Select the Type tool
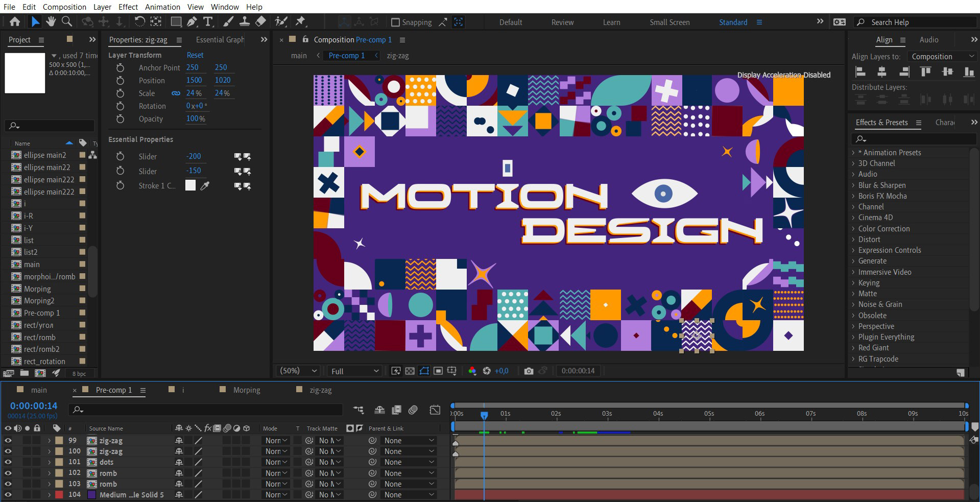 (x=208, y=21)
